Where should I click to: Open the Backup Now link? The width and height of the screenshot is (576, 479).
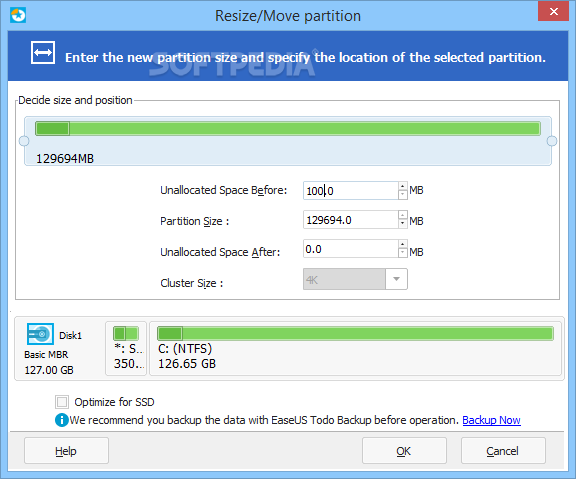[x=491, y=420]
